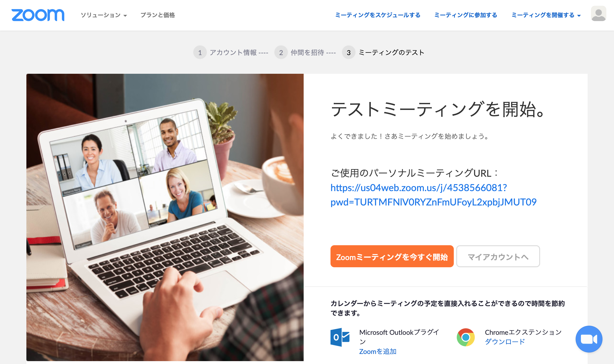Open the personal meeting URL link
This screenshot has height=364, width=614.
click(x=433, y=195)
